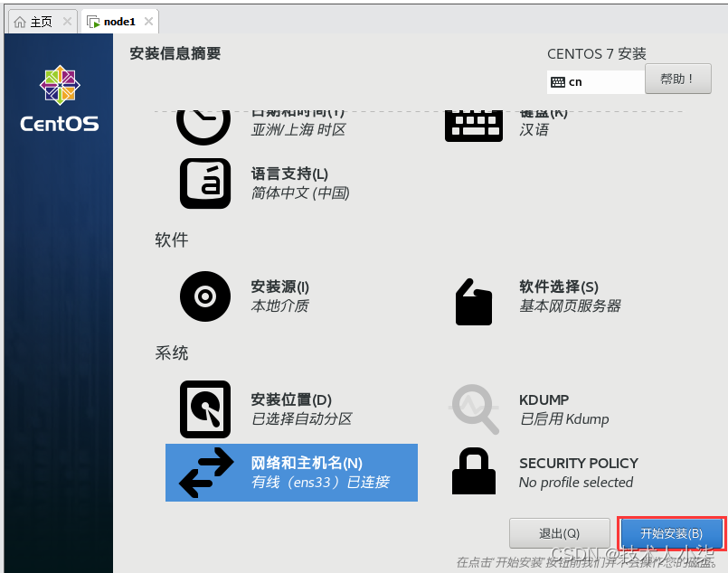
Task: Click the 安装源 installation source disc icon
Action: tap(204, 296)
